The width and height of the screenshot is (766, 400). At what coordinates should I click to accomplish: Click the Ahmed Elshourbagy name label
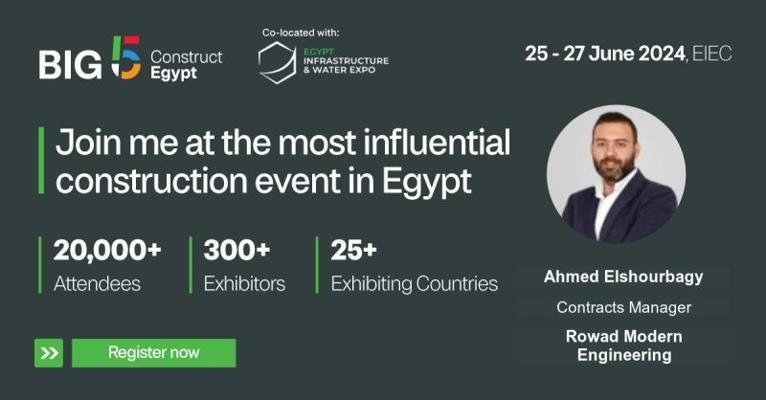pos(623,277)
